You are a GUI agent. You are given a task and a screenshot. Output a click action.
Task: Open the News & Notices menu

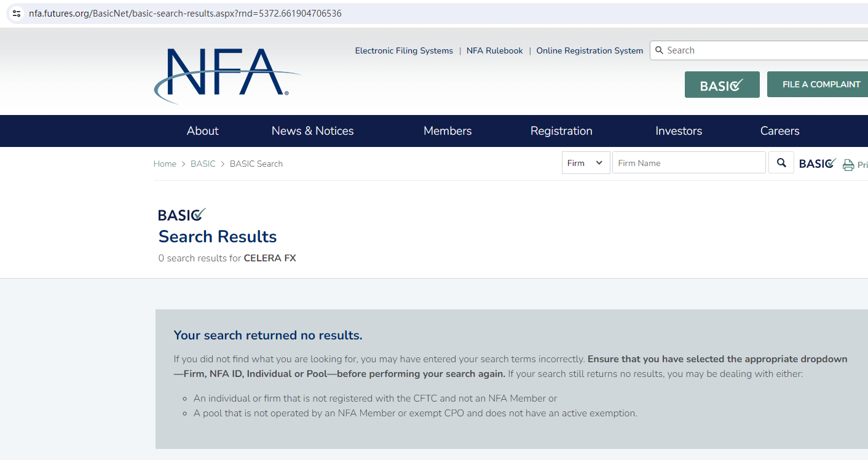pos(312,131)
